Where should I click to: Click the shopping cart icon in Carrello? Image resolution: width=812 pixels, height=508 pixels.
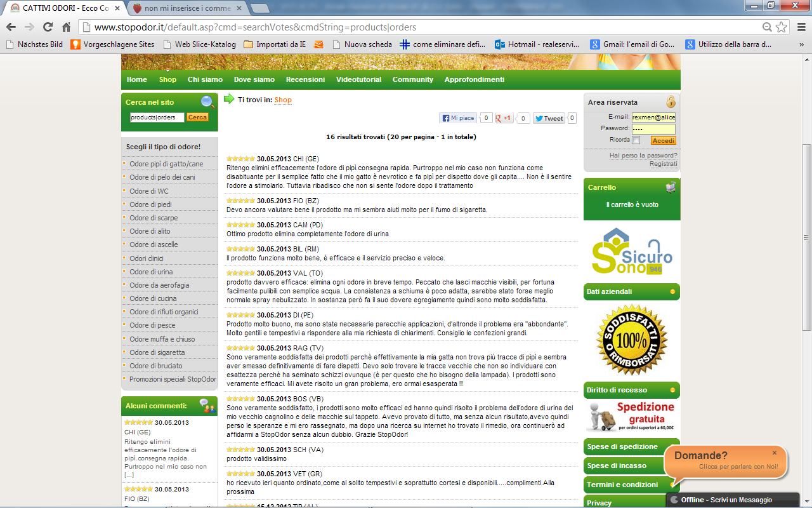(x=671, y=187)
